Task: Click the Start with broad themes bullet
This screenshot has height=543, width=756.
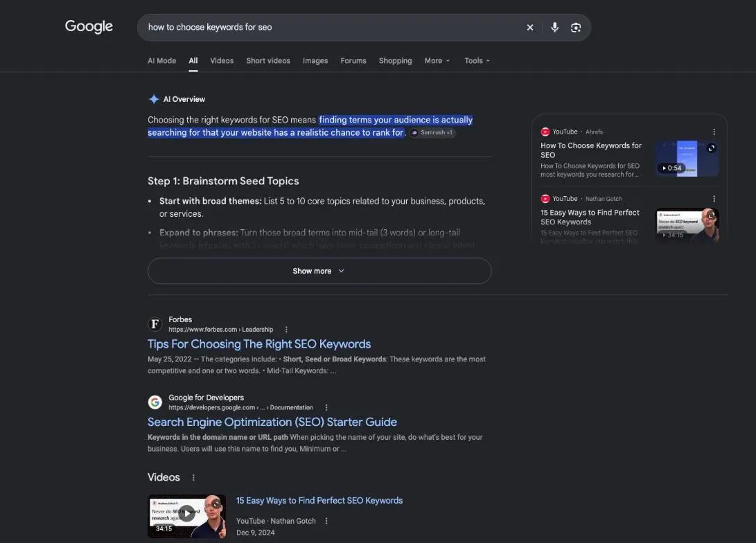Action: click(322, 208)
